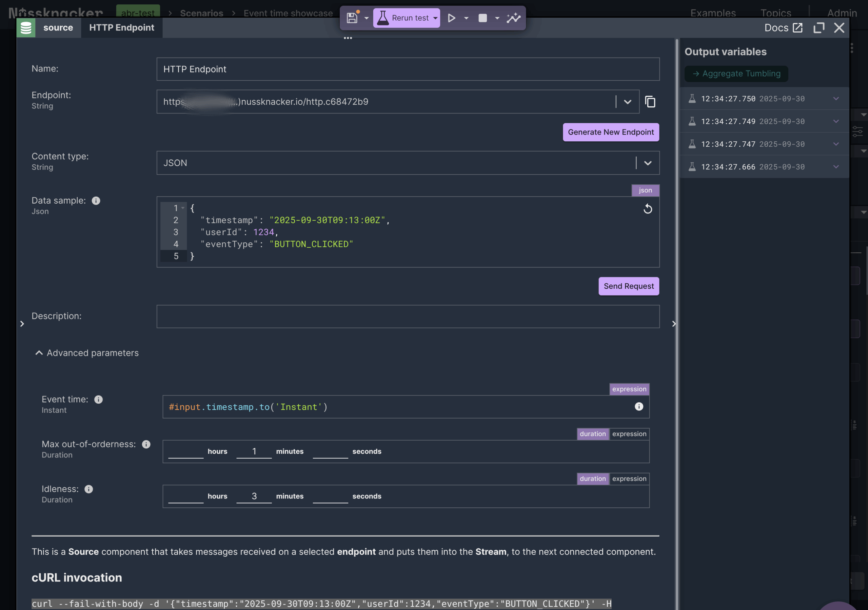The width and height of the screenshot is (868, 610).
Task: Click the info icon beside Max out-of-orderness
Action: pos(146,444)
